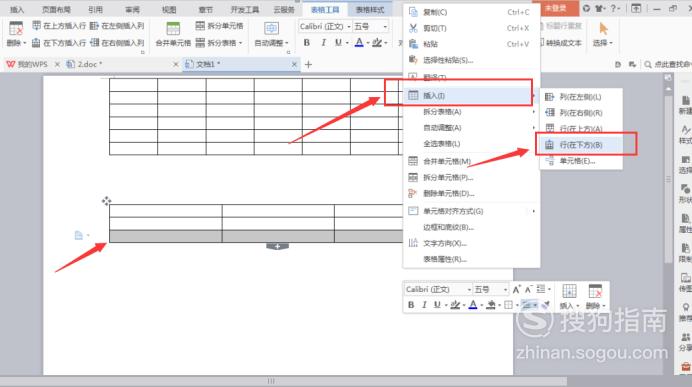Select 列(在左侧)(L) in submenu
Image resolution: width=692 pixels, height=387 pixels.
tap(581, 97)
